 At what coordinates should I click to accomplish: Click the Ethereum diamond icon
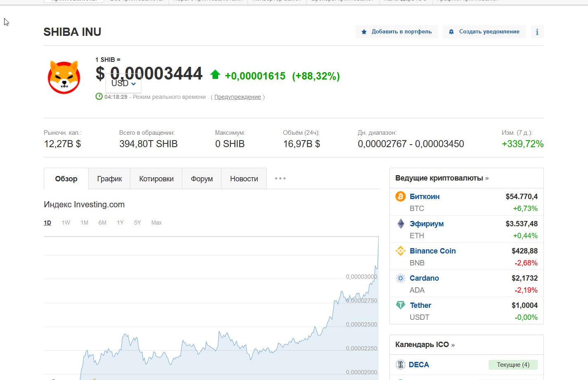(x=400, y=224)
